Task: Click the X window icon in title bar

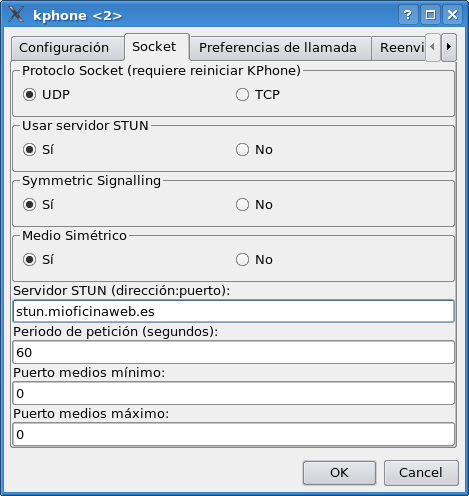Action: [16, 15]
